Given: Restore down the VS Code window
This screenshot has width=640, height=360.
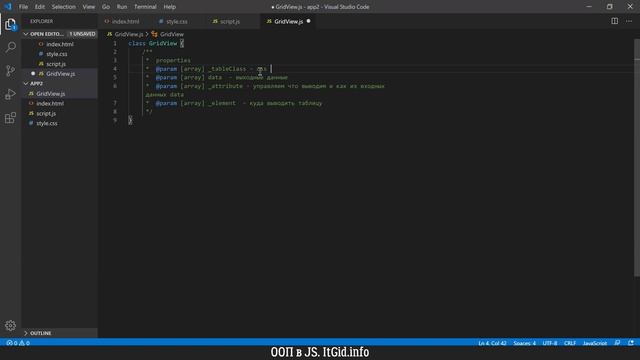Looking at the screenshot, I should [609, 7].
